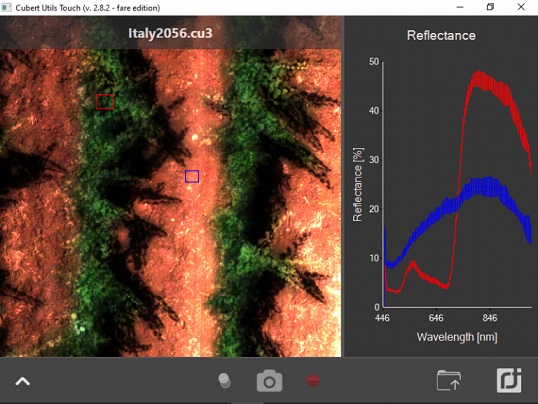Minimize the Cubert Utils Touch window

point(460,7)
